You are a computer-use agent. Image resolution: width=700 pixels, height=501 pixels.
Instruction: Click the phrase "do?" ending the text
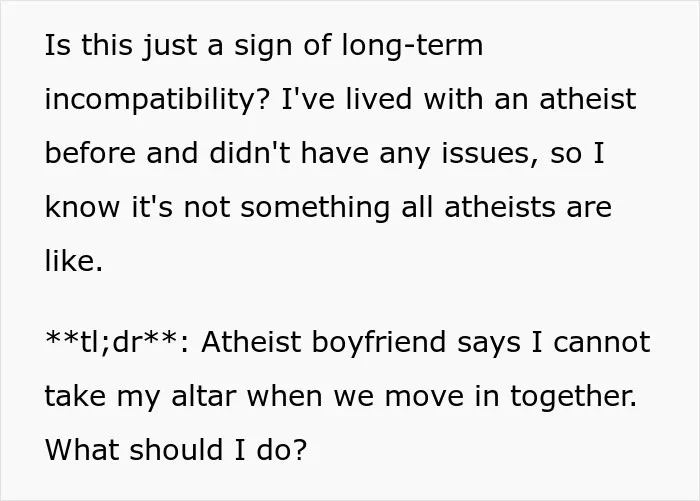tap(282, 449)
